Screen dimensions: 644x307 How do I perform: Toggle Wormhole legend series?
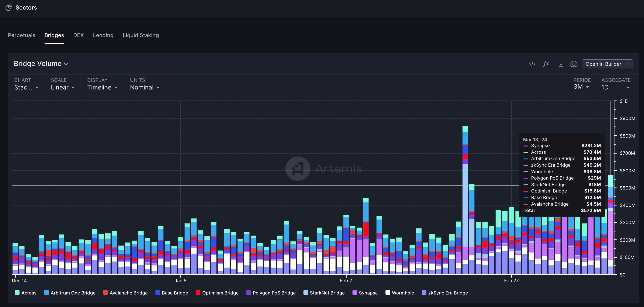pyautogui.click(x=400, y=293)
